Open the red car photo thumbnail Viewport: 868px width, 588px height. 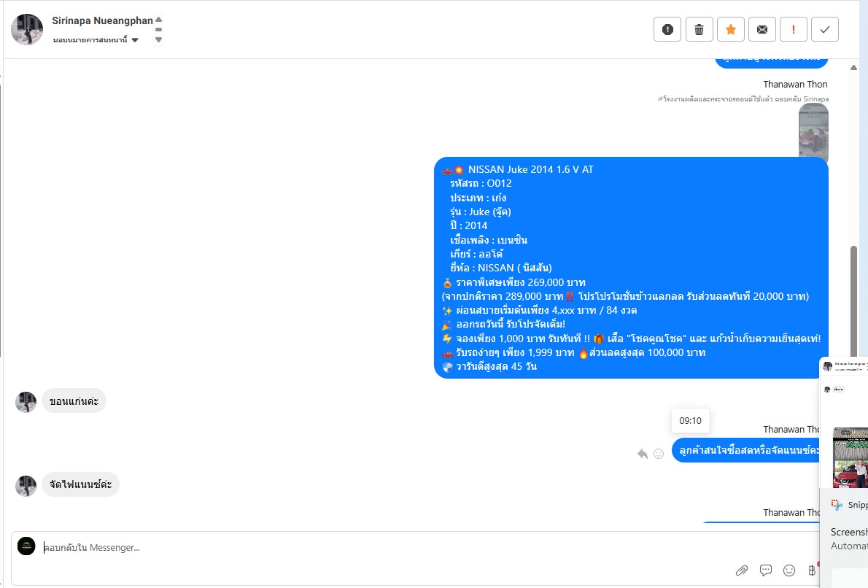[813, 132]
